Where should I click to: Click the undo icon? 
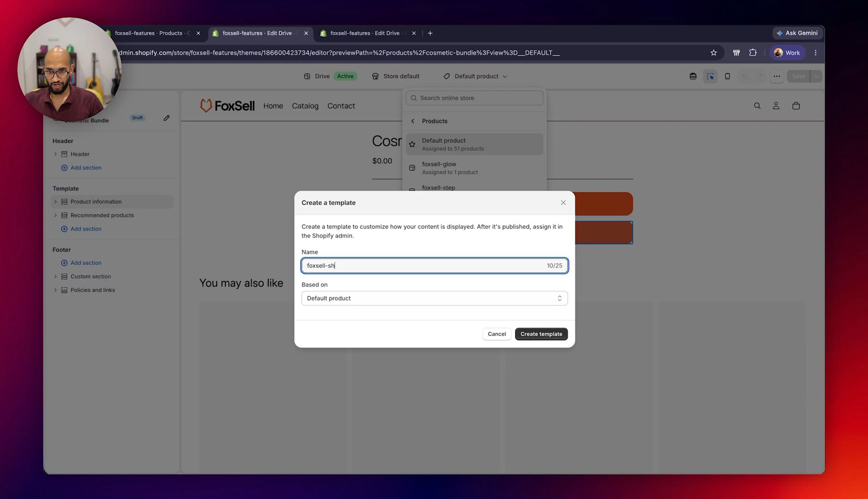[744, 76]
